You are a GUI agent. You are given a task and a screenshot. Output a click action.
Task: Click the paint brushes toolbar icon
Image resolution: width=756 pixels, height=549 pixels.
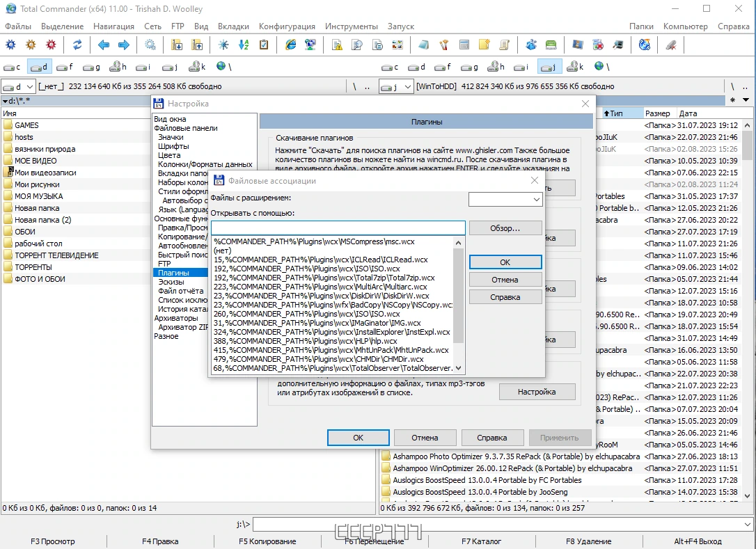pyautogui.click(x=443, y=45)
